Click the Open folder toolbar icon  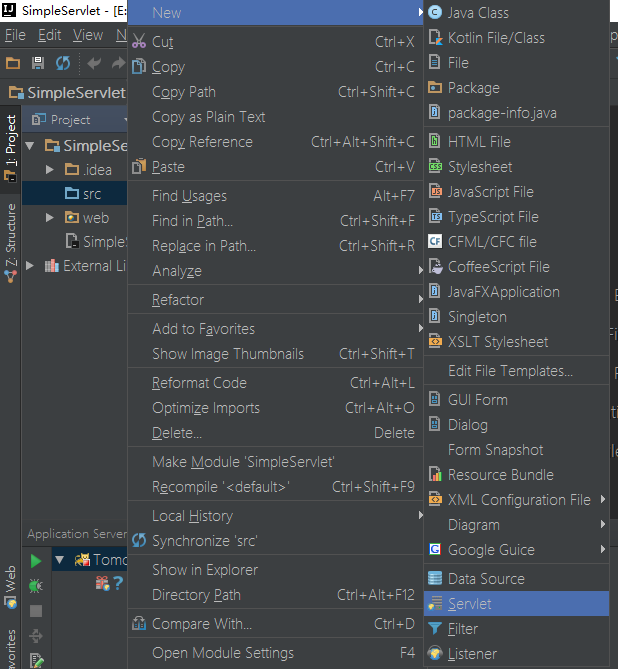(x=13, y=63)
